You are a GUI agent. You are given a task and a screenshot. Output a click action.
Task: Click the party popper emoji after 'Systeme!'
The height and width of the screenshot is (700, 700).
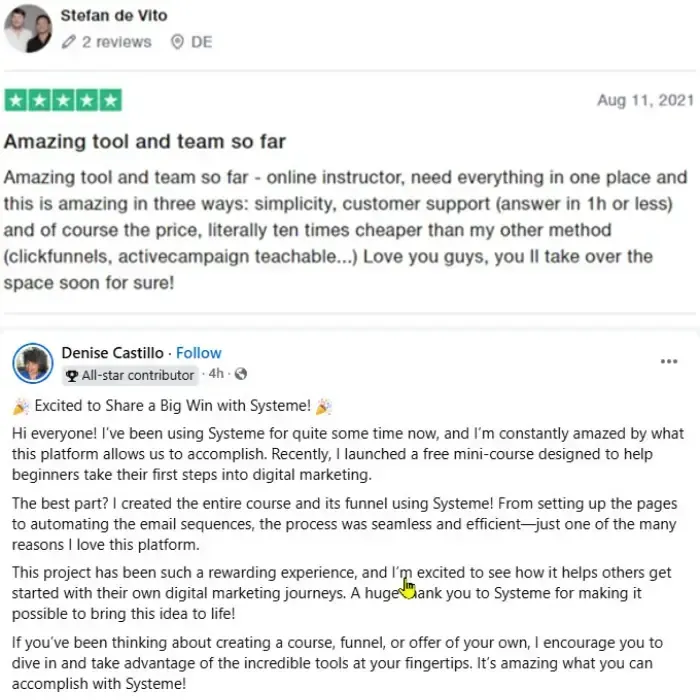tap(324, 406)
